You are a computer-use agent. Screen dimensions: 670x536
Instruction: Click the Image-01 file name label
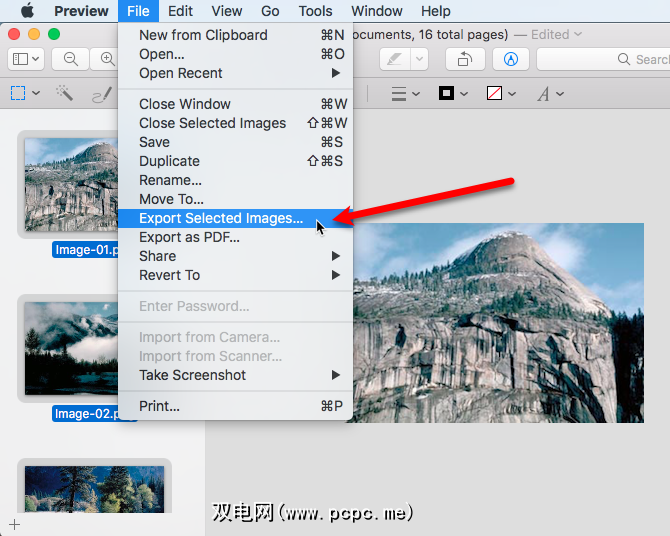[85, 250]
